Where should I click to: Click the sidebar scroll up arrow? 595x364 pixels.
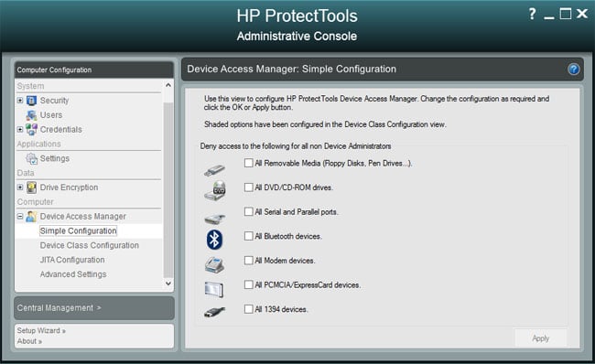[x=168, y=85]
